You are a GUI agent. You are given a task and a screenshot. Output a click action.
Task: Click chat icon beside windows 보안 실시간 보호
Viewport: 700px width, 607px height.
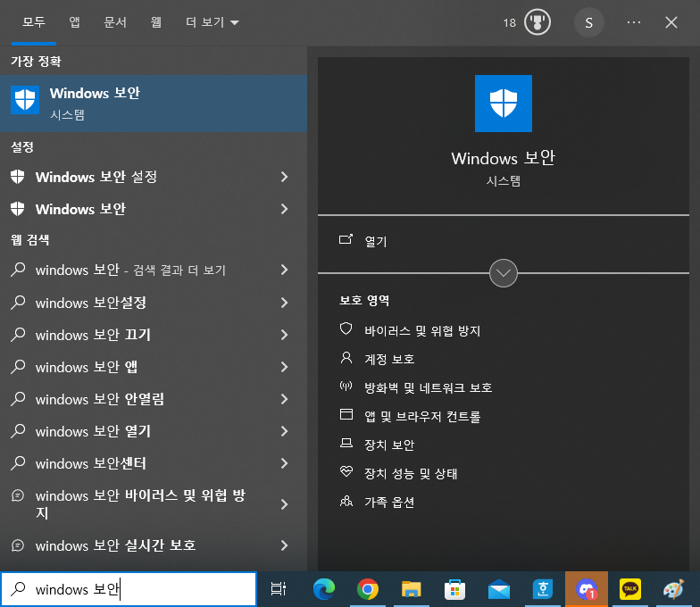(x=18, y=545)
